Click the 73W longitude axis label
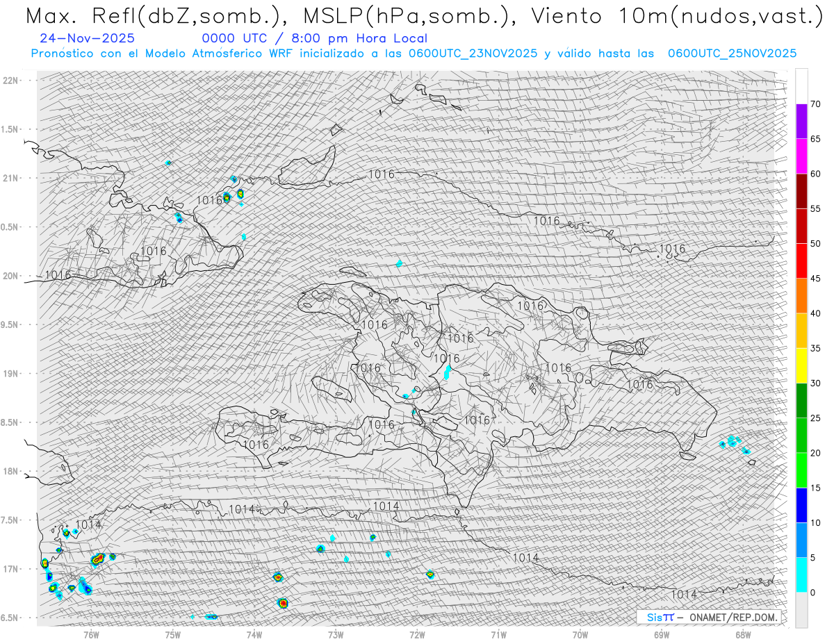Viewport: 834px width, 644px height. tap(336, 635)
